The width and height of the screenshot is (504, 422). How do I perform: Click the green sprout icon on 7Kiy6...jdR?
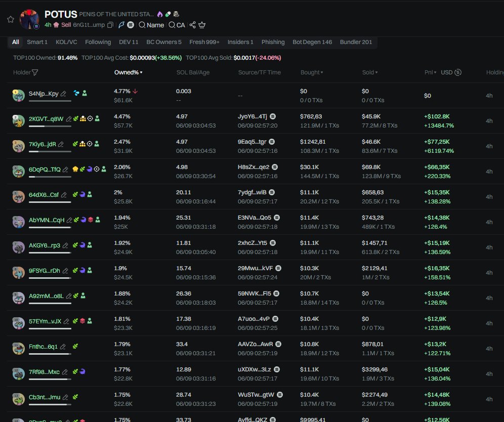(x=75, y=144)
